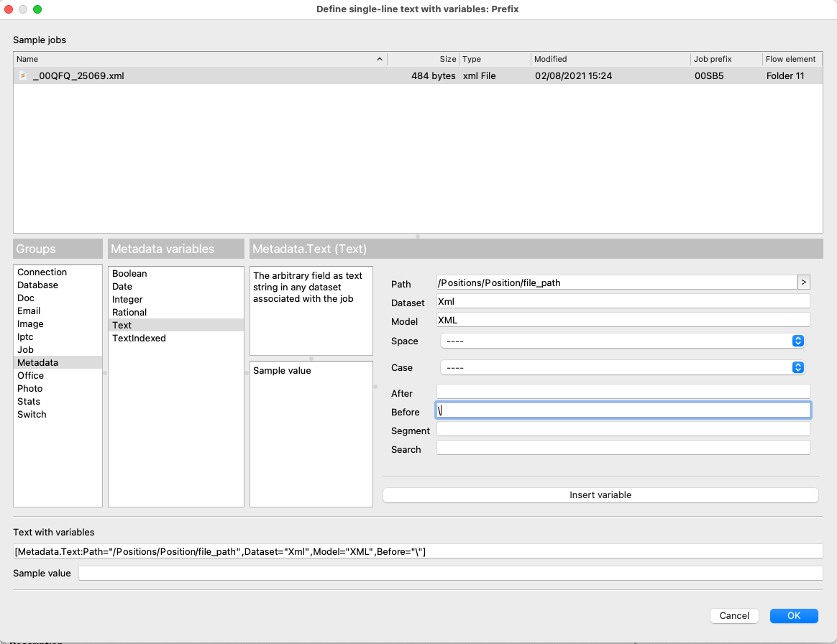Choose the Switch group in Groups list
This screenshot has width=837, height=644.
coord(32,415)
